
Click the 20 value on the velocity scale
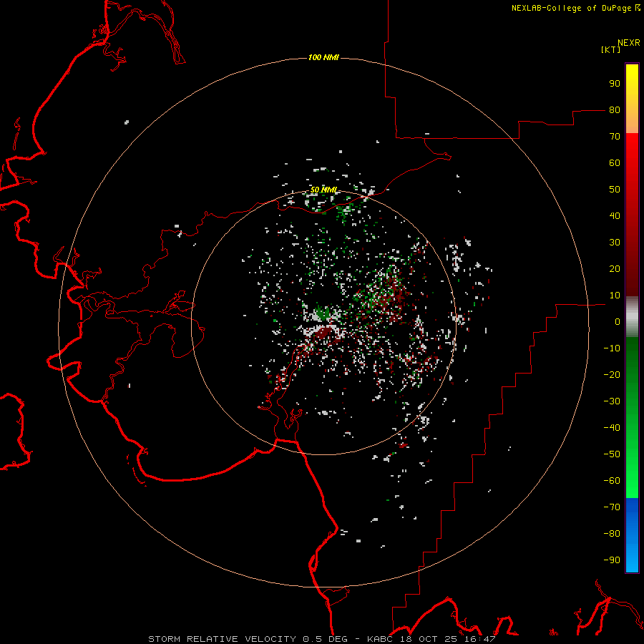(x=615, y=268)
